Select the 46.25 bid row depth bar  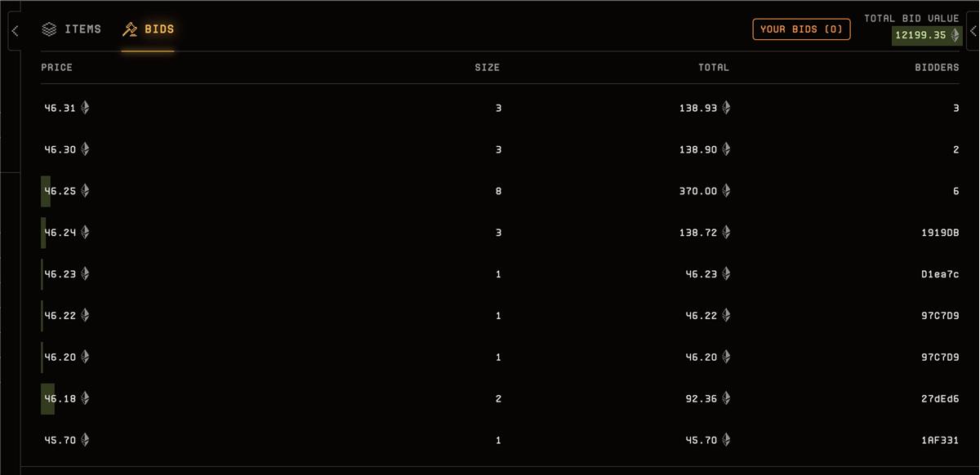(x=46, y=191)
